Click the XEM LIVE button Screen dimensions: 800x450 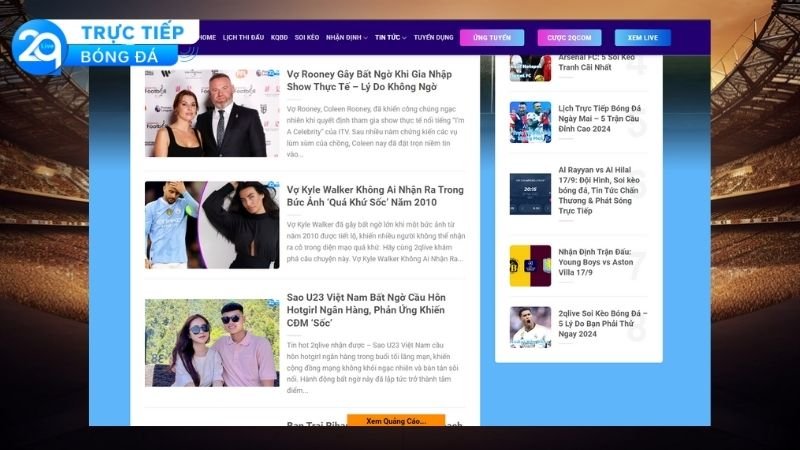coord(643,38)
